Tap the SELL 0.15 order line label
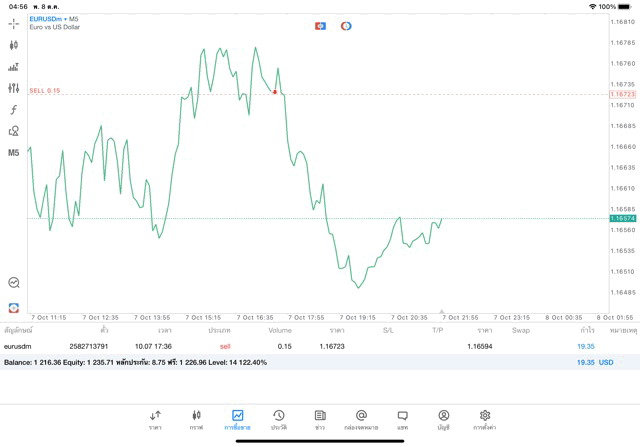 click(x=45, y=91)
